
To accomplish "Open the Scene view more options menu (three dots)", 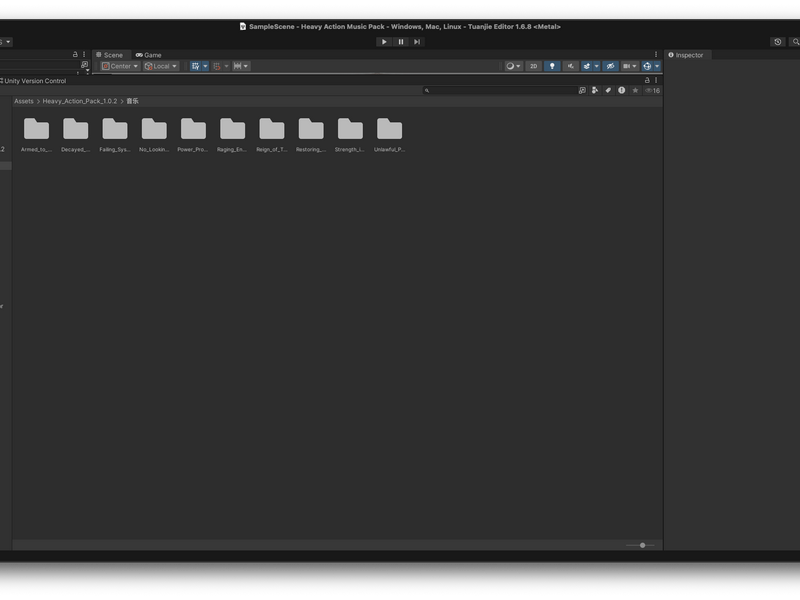I will [x=656, y=54].
